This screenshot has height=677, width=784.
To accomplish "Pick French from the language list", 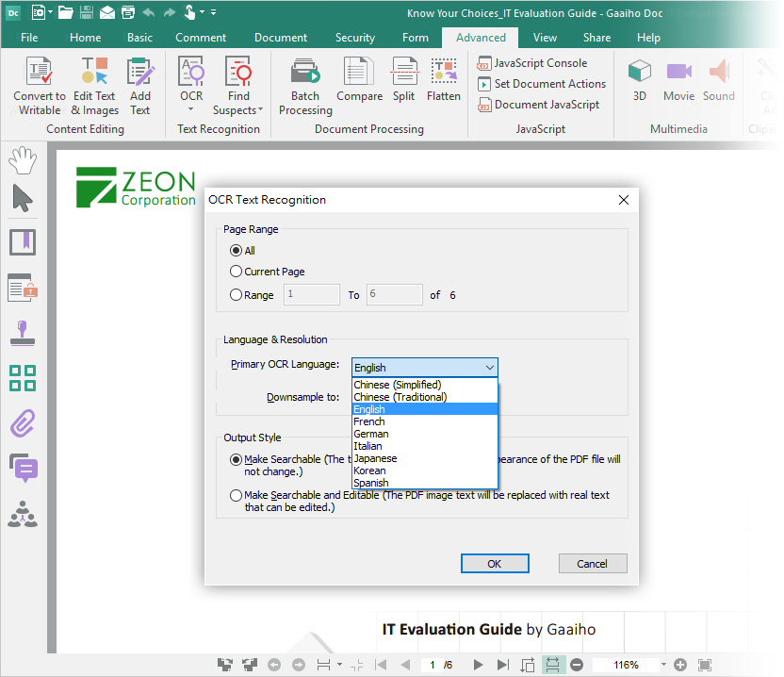I will (x=425, y=421).
